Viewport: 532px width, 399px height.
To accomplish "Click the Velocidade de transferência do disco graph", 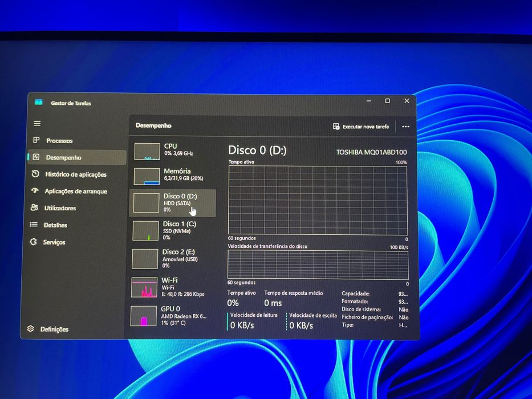I will tap(318, 264).
